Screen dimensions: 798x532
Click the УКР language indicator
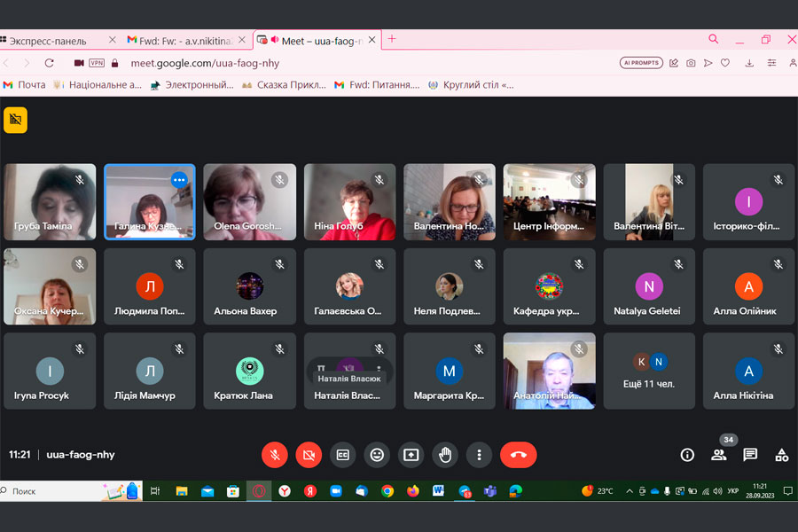(733, 491)
